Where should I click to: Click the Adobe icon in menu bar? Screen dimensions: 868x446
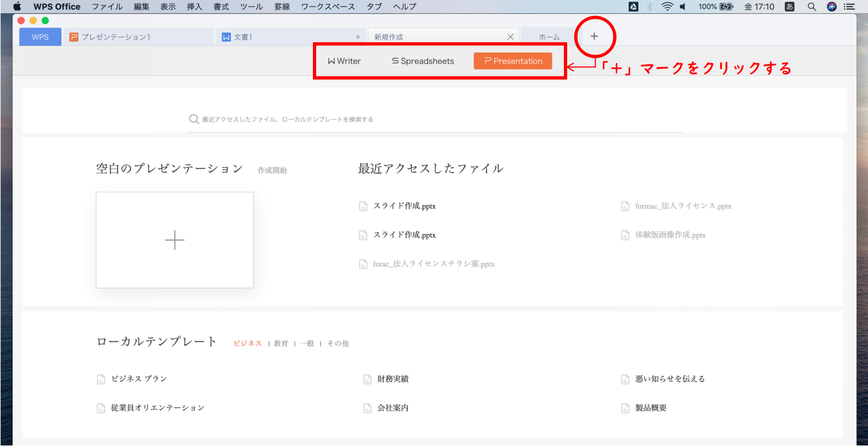click(x=633, y=7)
